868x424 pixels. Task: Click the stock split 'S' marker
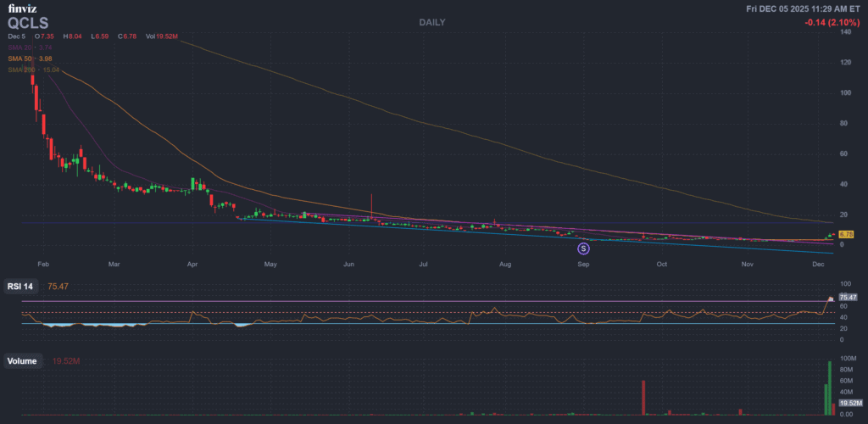[583, 248]
